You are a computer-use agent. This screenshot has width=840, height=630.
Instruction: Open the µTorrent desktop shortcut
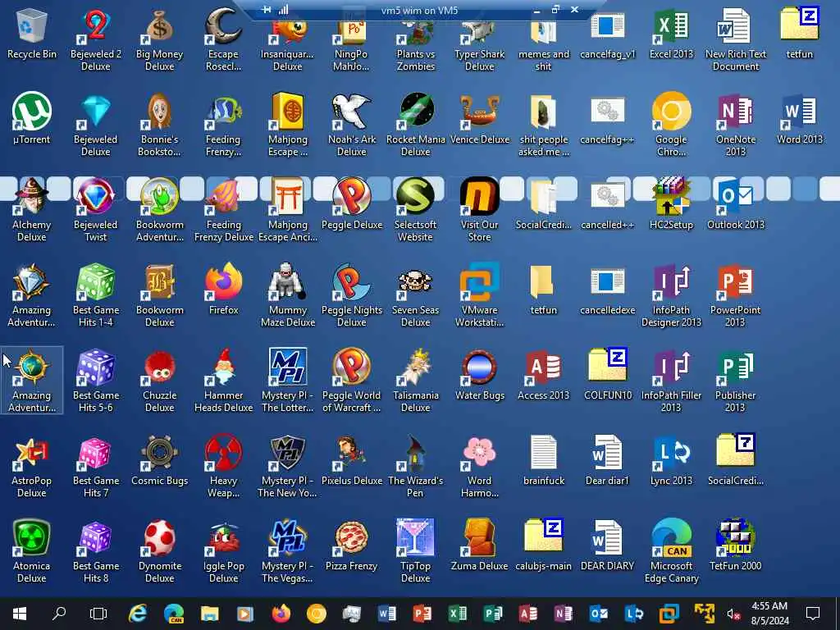[32, 118]
